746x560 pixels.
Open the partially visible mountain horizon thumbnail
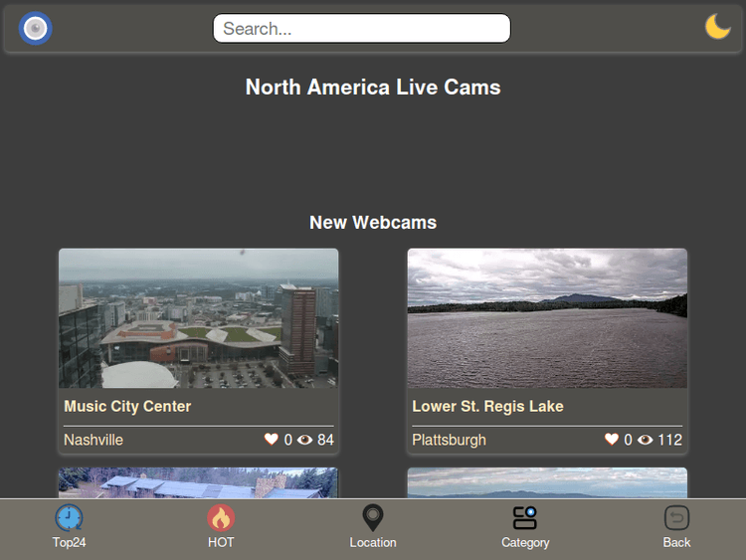click(x=547, y=483)
